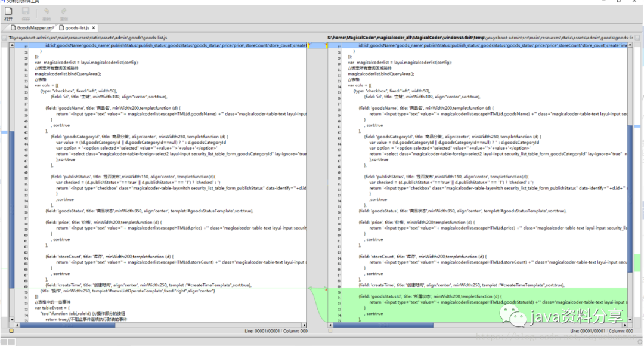The height and width of the screenshot is (346, 644).
Task: Click the status icon under right pane
Action: pyautogui.click(x=330, y=331)
